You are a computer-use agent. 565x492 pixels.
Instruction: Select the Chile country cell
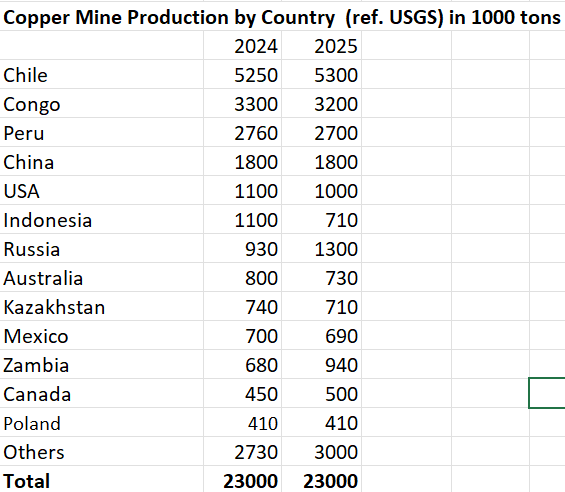pyautogui.click(x=102, y=75)
